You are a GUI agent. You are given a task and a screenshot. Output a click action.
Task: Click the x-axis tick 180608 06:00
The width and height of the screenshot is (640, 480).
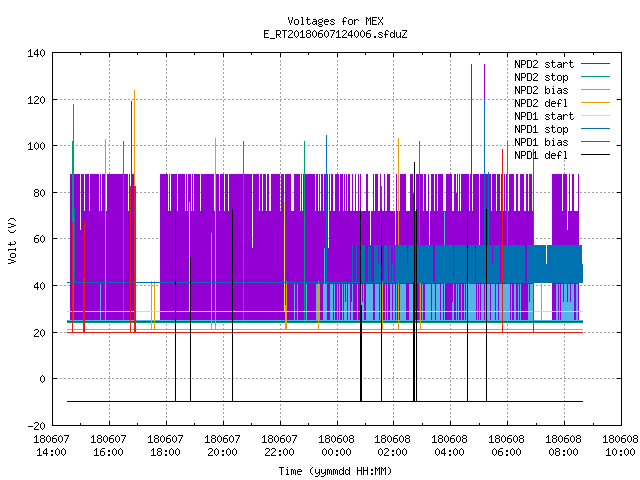507,446
